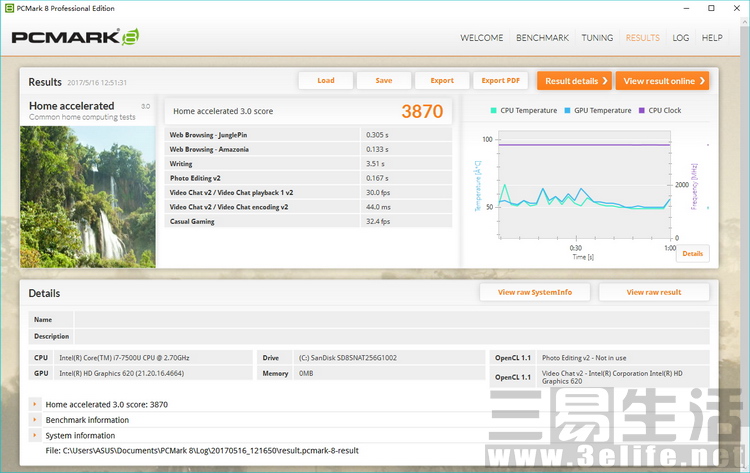The image size is (750, 473).
Task: Open the Tuning tab
Action: [x=597, y=38]
